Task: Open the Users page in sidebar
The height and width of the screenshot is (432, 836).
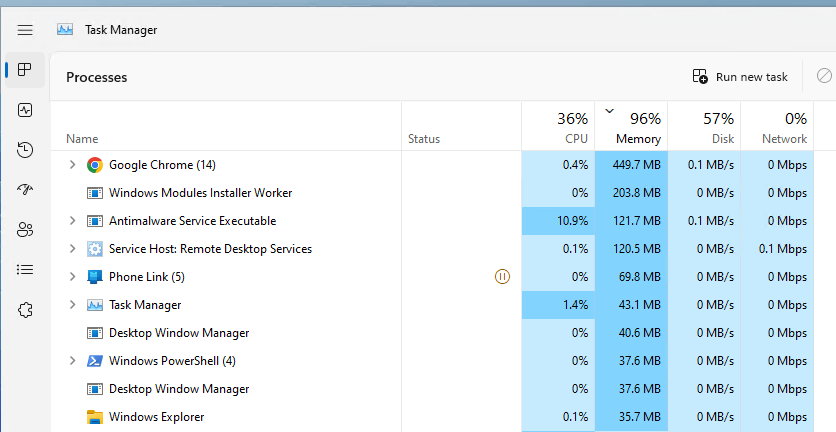Action: pyautogui.click(x=25, y=230)
